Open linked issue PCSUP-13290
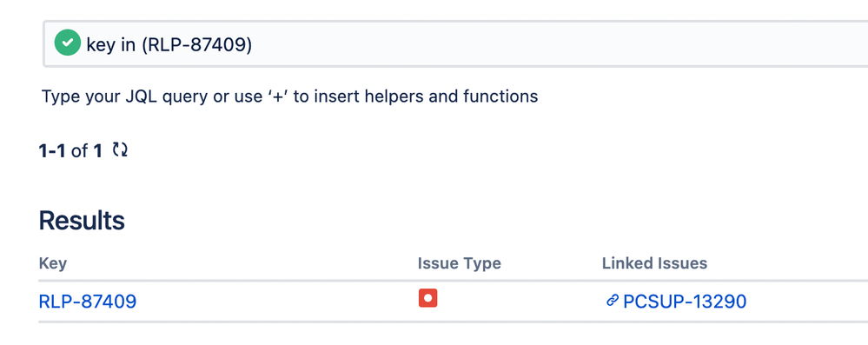 pos(685,302)
